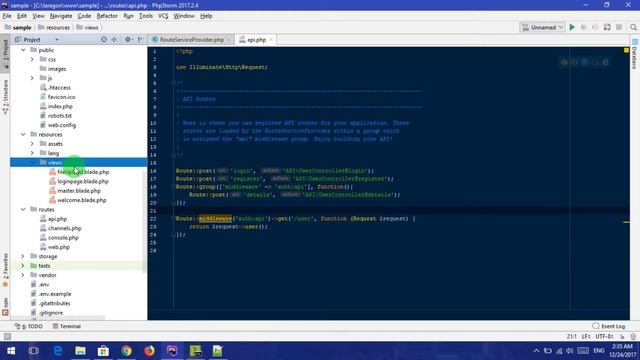This screenshot has height=360, width=640.
Task: Run the Unnamed configuration with the green arrow
Action: pyautogui.click(x=572, y=27)
